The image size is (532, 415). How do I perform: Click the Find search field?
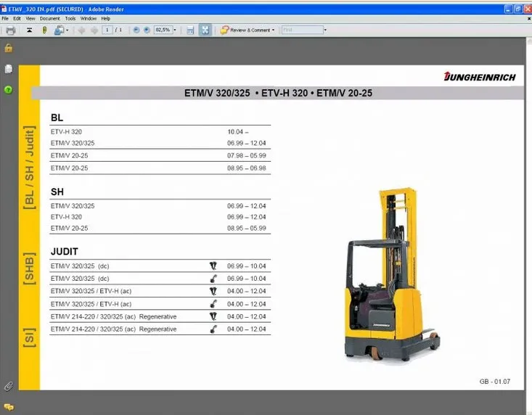[x=303, y=30]
